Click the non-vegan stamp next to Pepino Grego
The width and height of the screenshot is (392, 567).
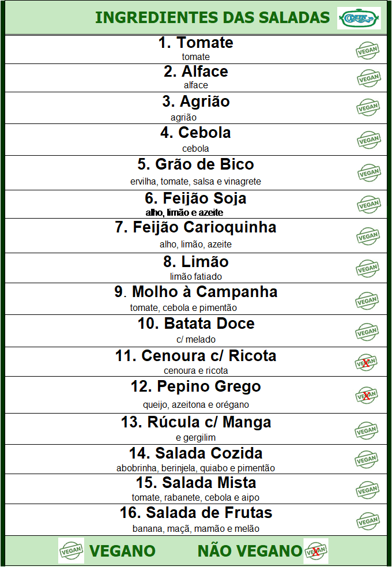367,395
